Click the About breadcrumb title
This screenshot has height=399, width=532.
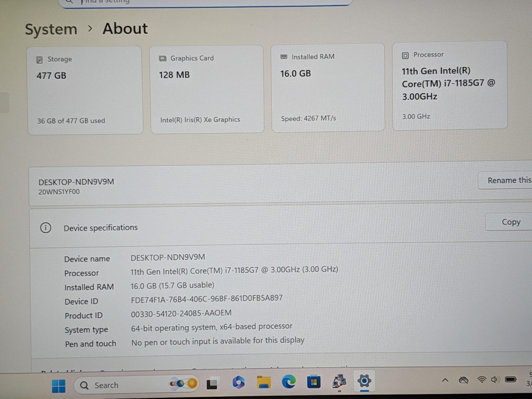point(125,29)
